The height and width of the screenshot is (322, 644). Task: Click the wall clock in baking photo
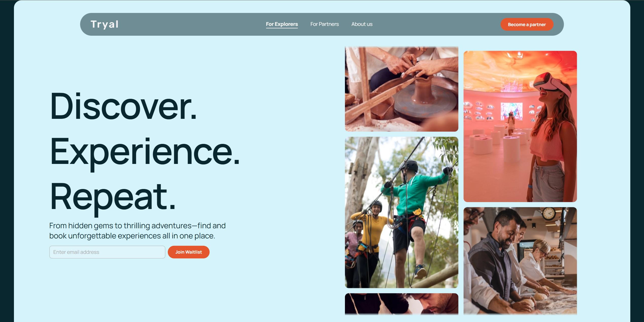pos(548,213)
